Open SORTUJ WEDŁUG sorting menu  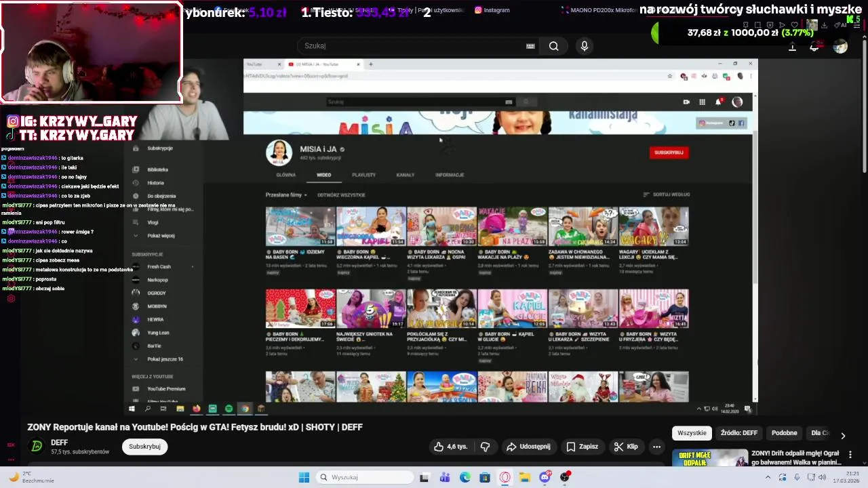(x=667, y=195)
